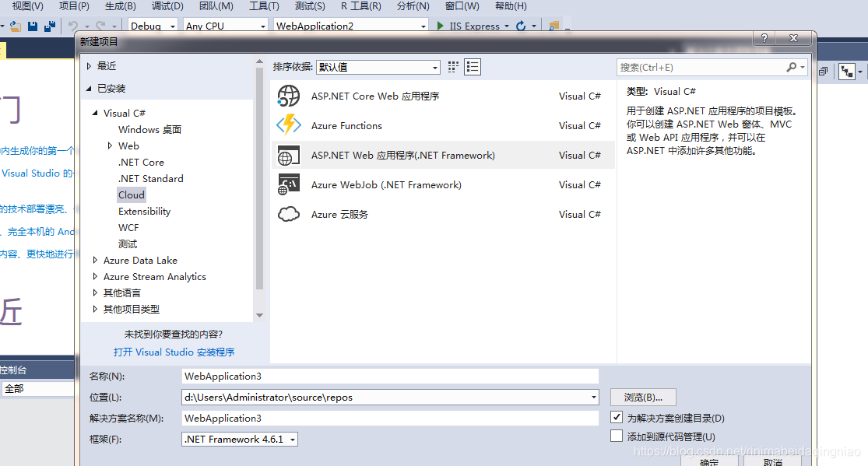
Task: Select WCF in the tree
Action: (128, 227)
